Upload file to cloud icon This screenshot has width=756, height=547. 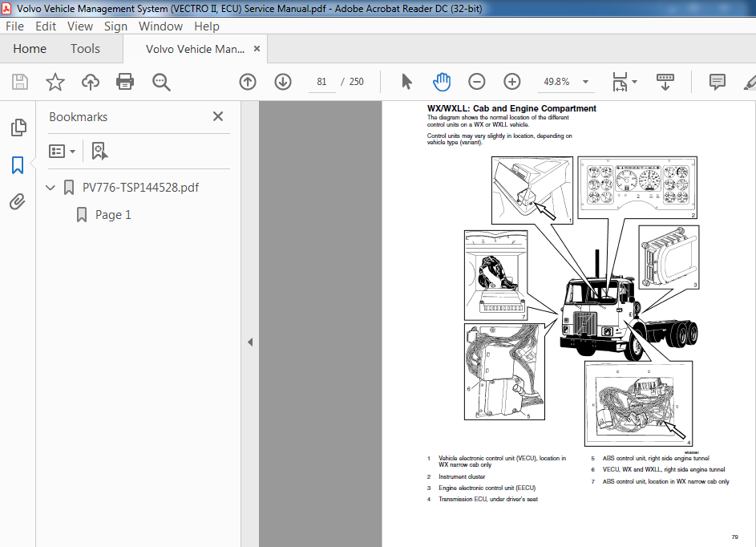pos(90,82)
